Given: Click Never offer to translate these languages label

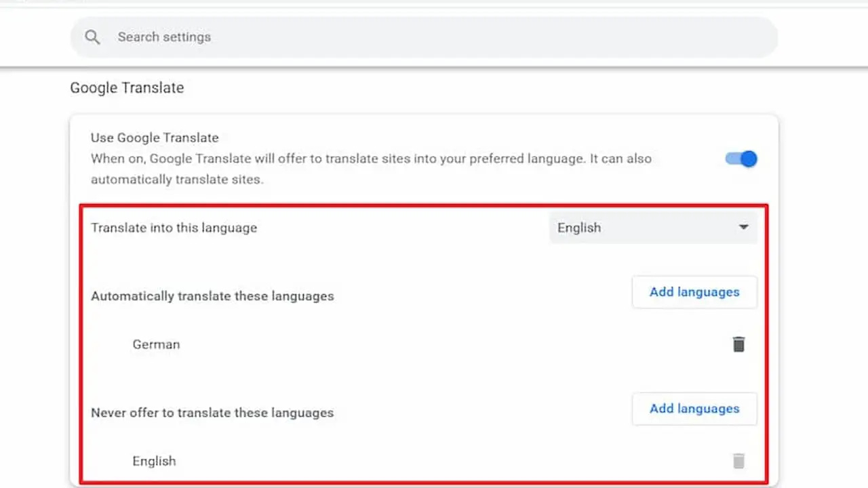Looking at the screenshot, I should (212, 413).
